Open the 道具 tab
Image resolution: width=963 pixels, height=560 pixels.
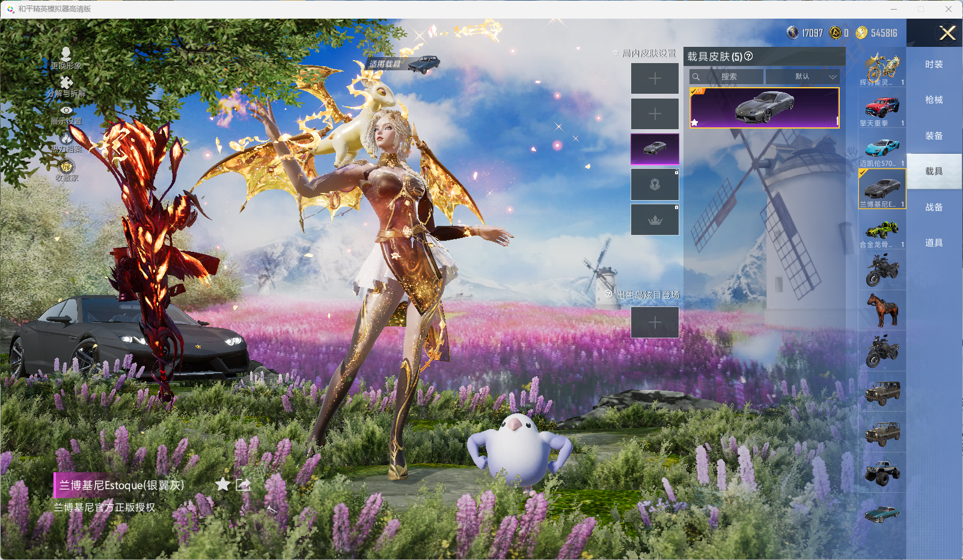[x=934, y=243]
